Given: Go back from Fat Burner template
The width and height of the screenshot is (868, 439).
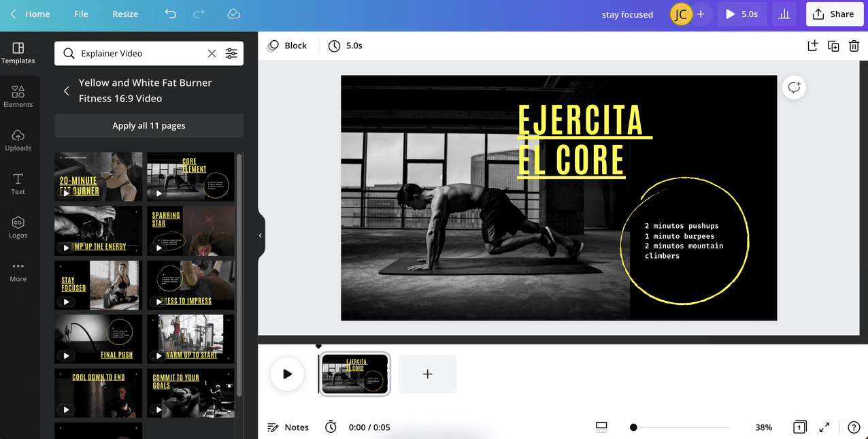Looking at the screenshot, I should [66, 91].
